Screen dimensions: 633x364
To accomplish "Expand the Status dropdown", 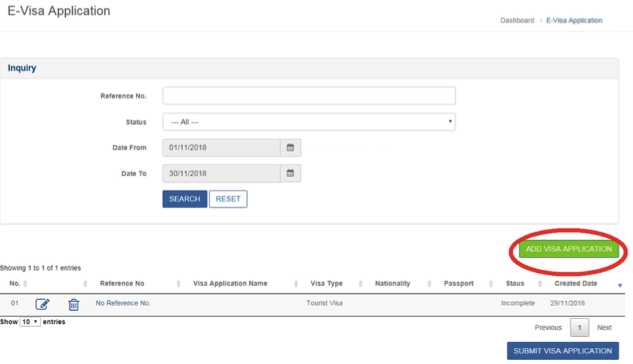I will tap(309, 122).
